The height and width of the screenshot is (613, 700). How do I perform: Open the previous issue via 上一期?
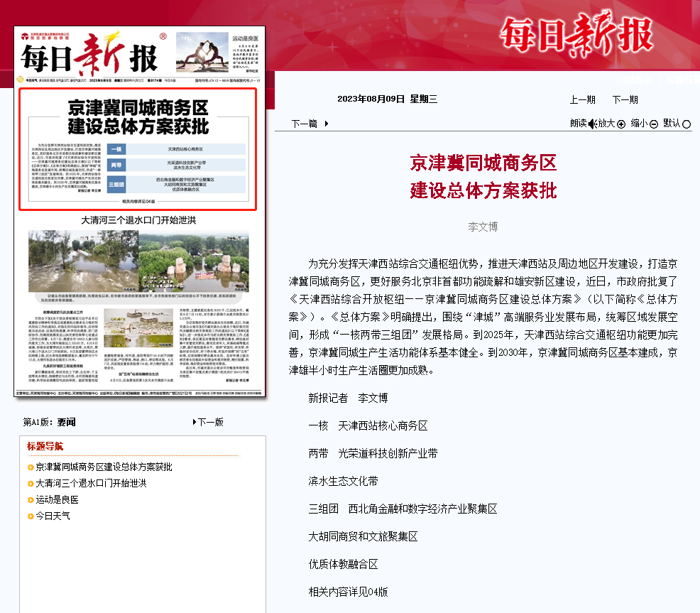point(583,100)
